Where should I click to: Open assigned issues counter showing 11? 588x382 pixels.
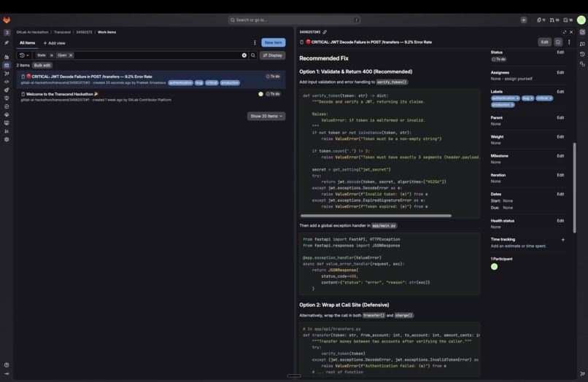click(x=541, y=20)
